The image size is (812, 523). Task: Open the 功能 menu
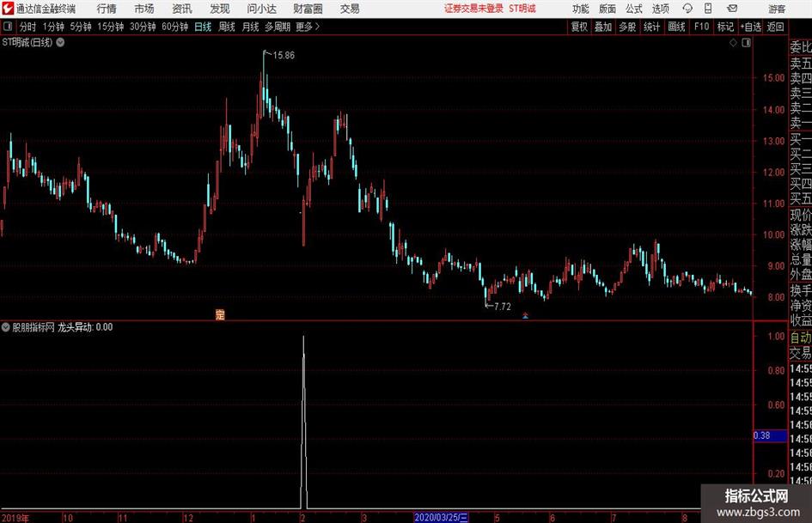pos(581,9)
